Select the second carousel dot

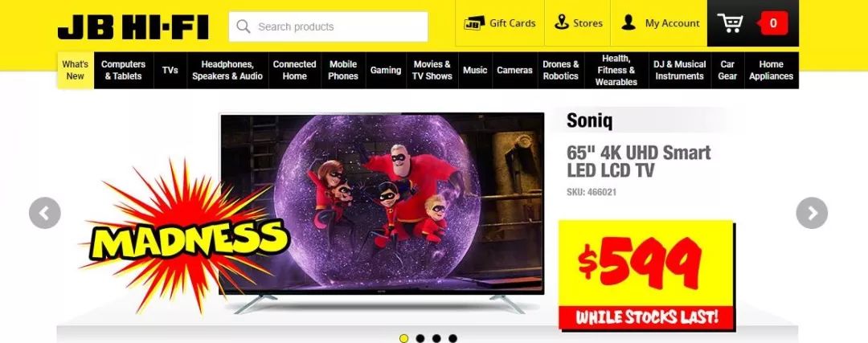pyautogui.click(x=420, y=338)
